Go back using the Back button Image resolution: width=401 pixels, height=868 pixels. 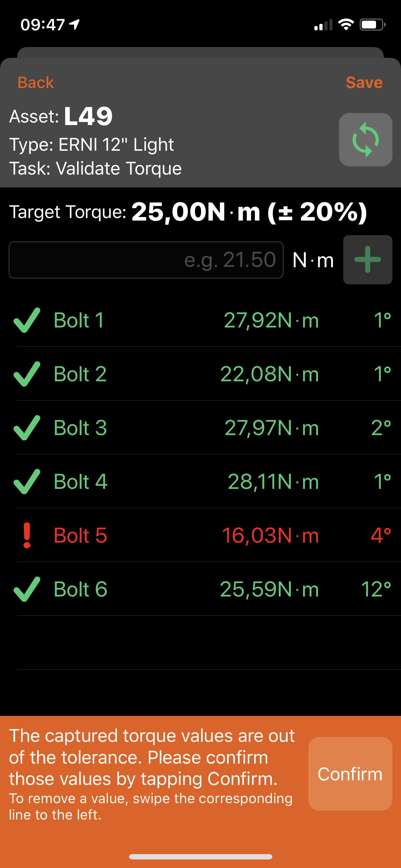coord(36,83)
